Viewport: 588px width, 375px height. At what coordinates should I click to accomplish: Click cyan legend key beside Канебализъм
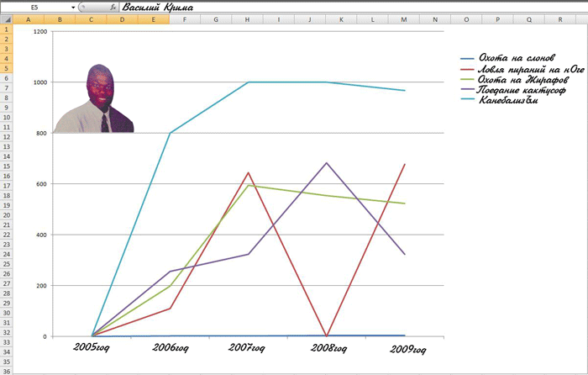(x=467, y=100)
